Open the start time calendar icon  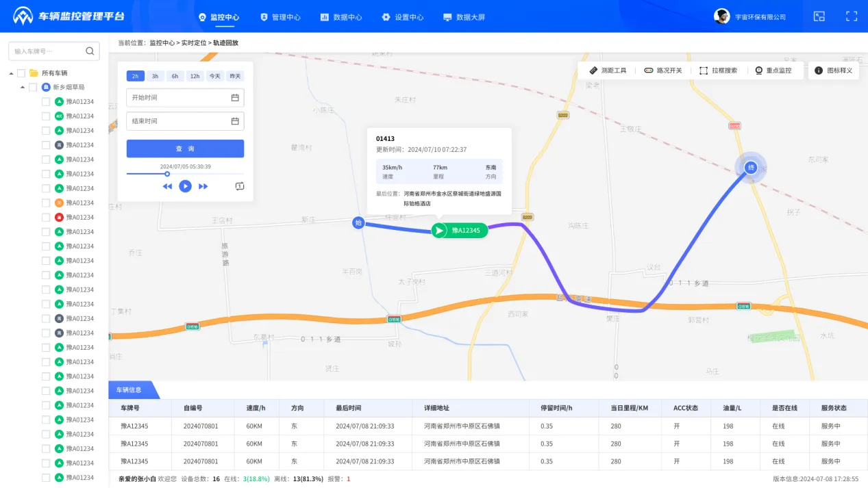pyautogui.click(x=235, y=97)
